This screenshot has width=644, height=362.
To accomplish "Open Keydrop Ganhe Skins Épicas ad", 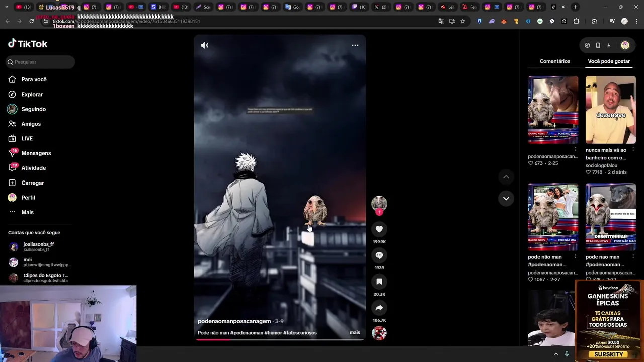I will click(x=609, y=320).
